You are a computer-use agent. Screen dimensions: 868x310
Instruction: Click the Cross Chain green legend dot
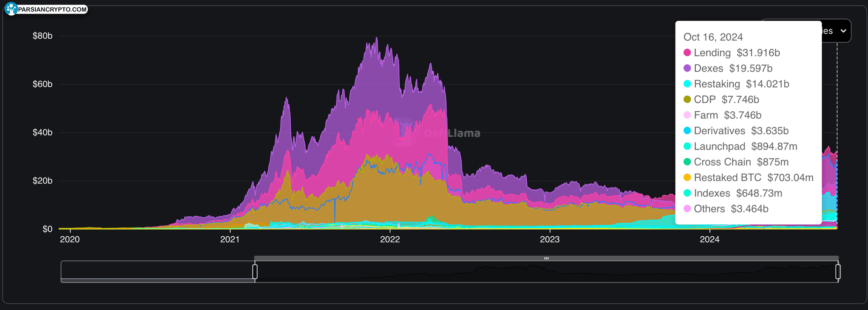pyautogui.click(x=687, y=162)
